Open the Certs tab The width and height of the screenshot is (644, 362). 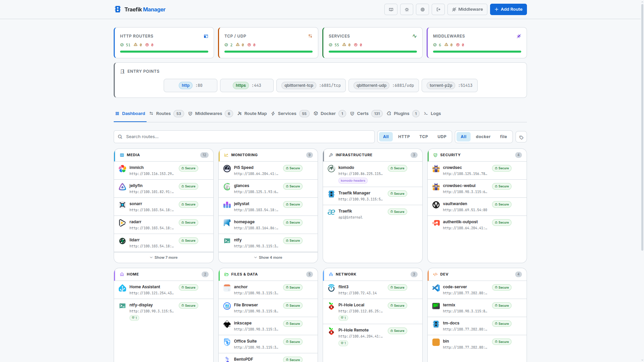(363, 114)
